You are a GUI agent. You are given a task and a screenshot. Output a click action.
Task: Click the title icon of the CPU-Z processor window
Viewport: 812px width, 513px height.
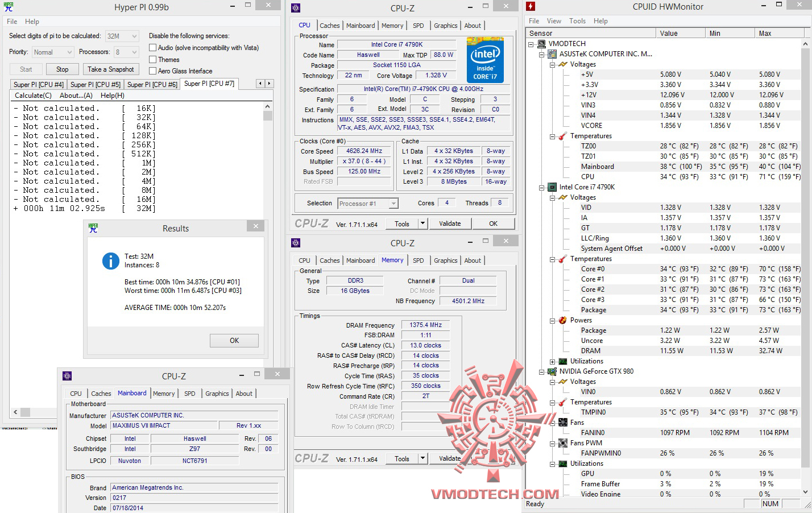click(x=296, y=8)
